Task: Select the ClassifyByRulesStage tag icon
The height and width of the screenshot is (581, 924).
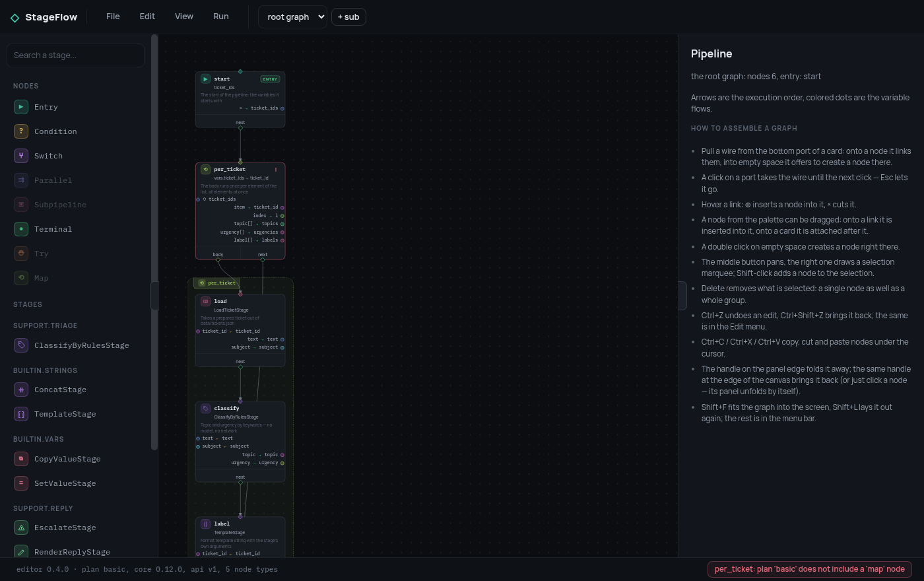Action: click(x=21, y=345)
